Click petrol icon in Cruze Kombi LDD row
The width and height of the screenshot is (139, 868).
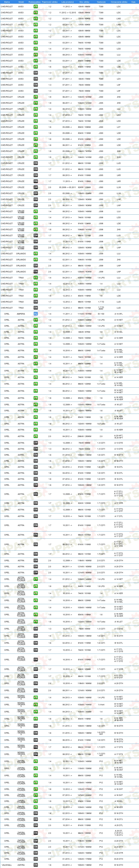tap(36, 217)
